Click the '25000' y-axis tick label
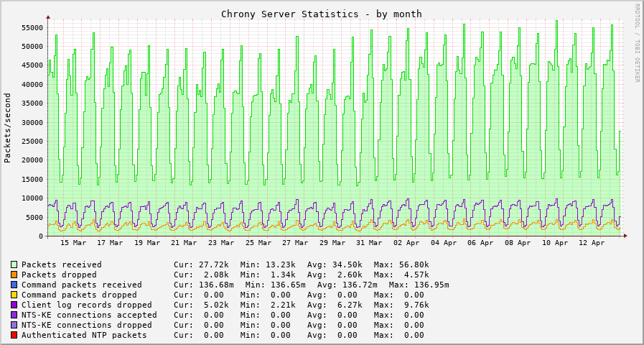Image resolution: width=644 pixels, height=345 pixels. 32,141
